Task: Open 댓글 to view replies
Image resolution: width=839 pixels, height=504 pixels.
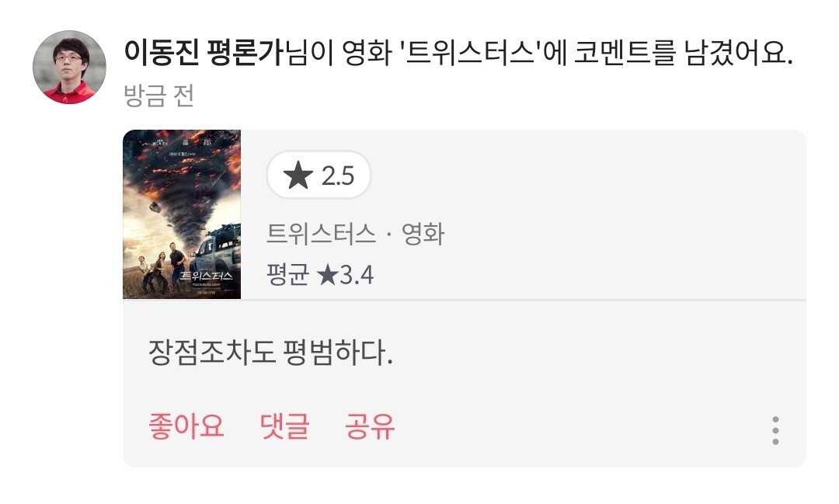Action: (284, 426)
